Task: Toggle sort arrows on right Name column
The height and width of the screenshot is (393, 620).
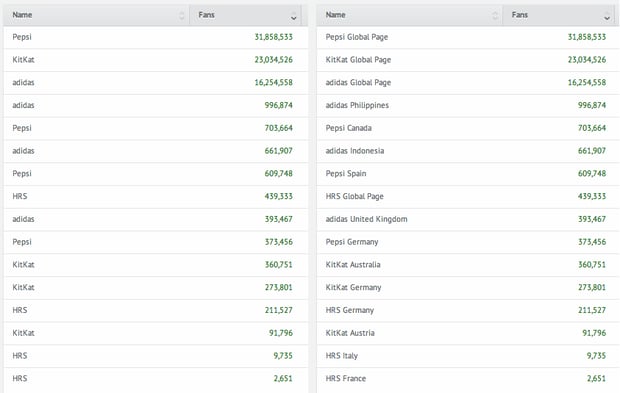Action: tap(495, 16)
